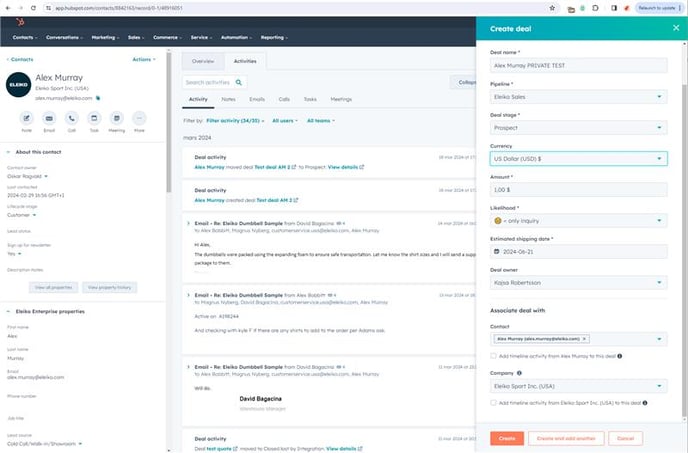688x453 pixels.
Task: Click the HubSpot sprocket logo
Action: 18,20
